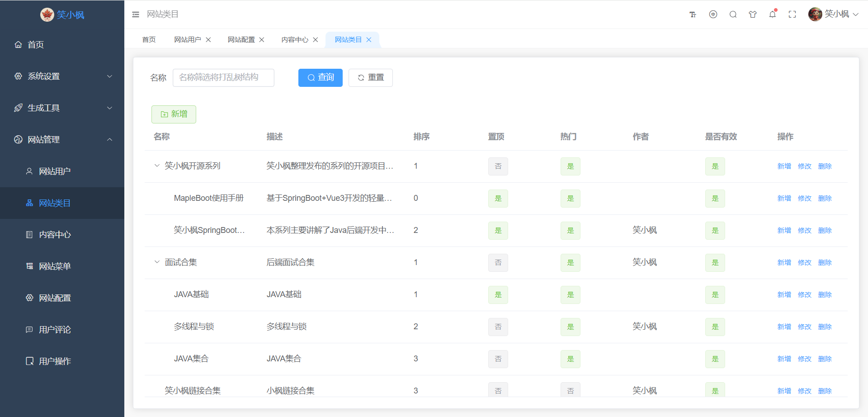Click 删除 for MapleBoot使用手册 row
The width and height of the screenshot is (868, 417).
pyautogui.click(x=825, y=198)
